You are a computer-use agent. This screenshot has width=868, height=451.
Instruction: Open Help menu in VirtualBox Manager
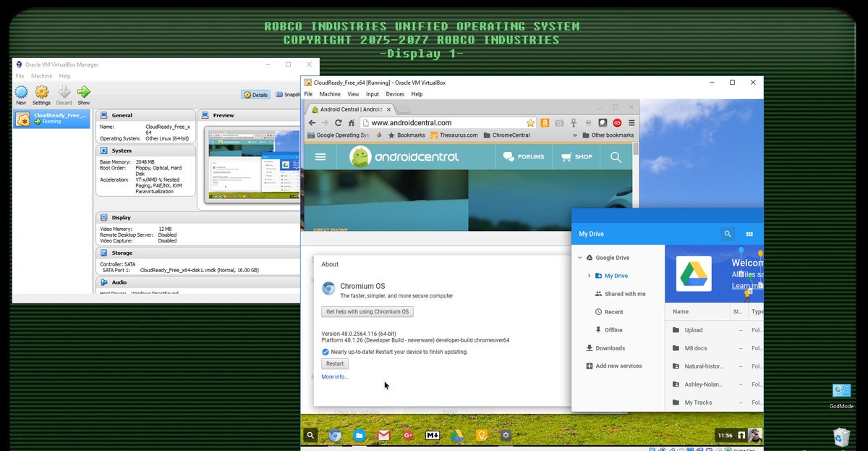pos(65,76)
